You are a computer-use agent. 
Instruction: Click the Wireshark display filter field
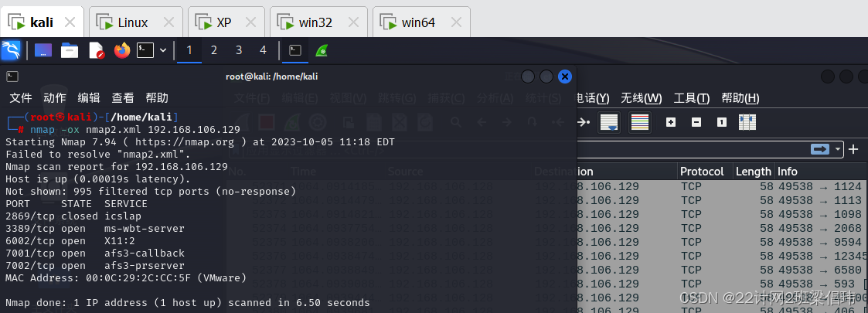692,149
